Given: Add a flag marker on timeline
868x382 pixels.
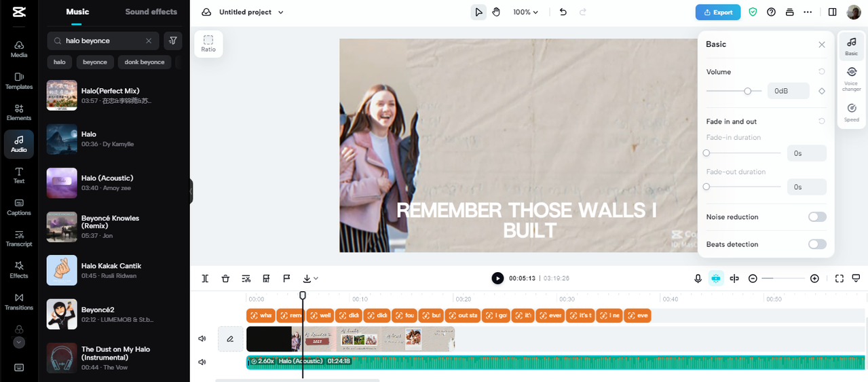Looking at the screenshot, I should 286,278.
